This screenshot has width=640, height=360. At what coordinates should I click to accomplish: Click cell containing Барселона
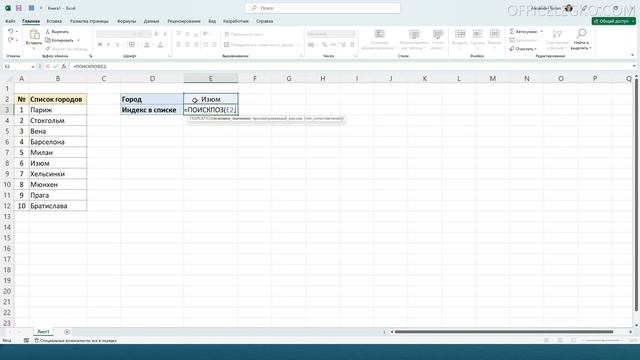pyautogui.click(x=58, y=142)
